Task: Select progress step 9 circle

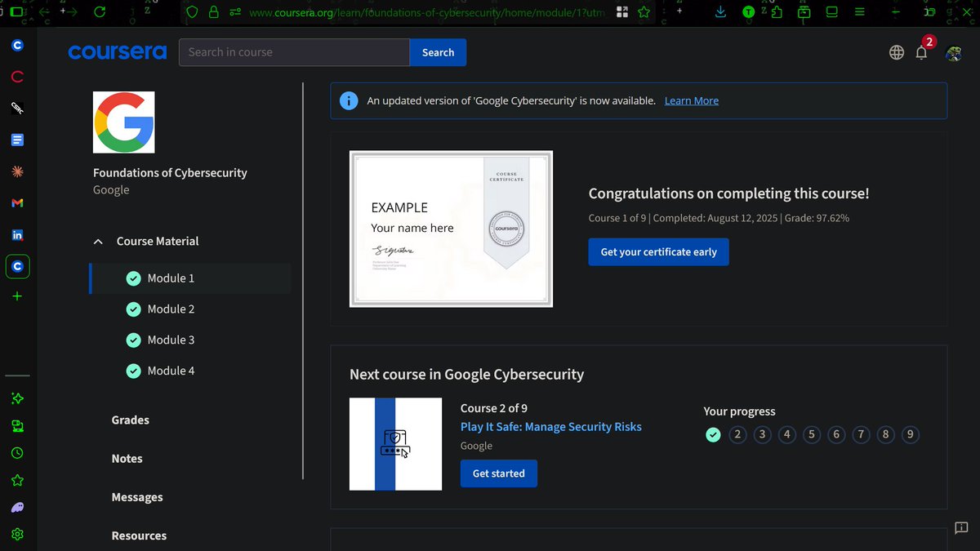Action: click(x=910, y=434)
